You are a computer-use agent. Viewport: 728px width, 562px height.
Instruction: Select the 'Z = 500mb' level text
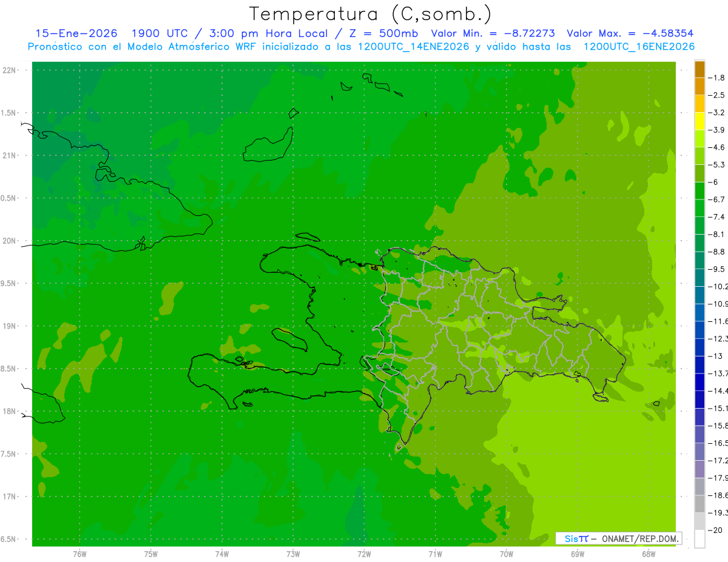(x=382, y=33)
